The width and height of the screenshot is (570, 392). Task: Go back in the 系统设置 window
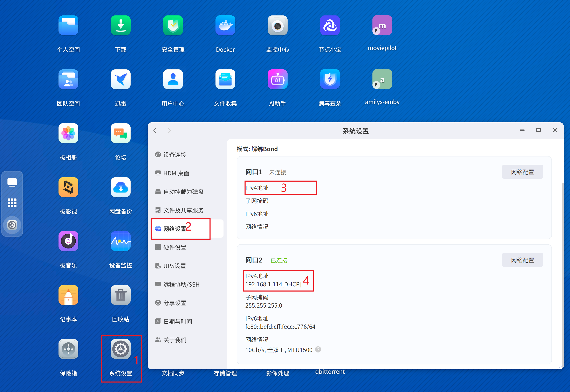pos(155,130)
